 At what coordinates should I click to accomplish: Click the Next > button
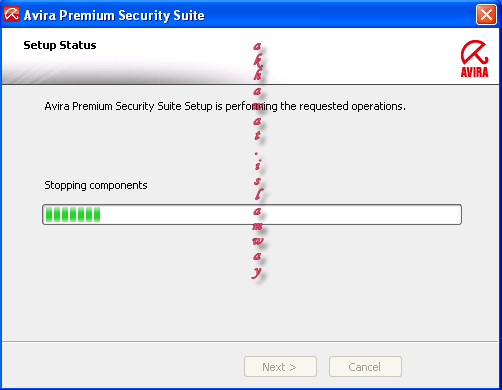(x=280, y=367)
